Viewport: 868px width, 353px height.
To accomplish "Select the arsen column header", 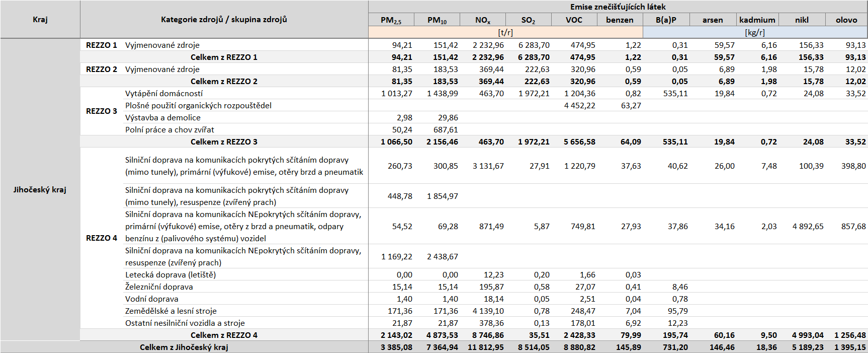I will point(713,20).
